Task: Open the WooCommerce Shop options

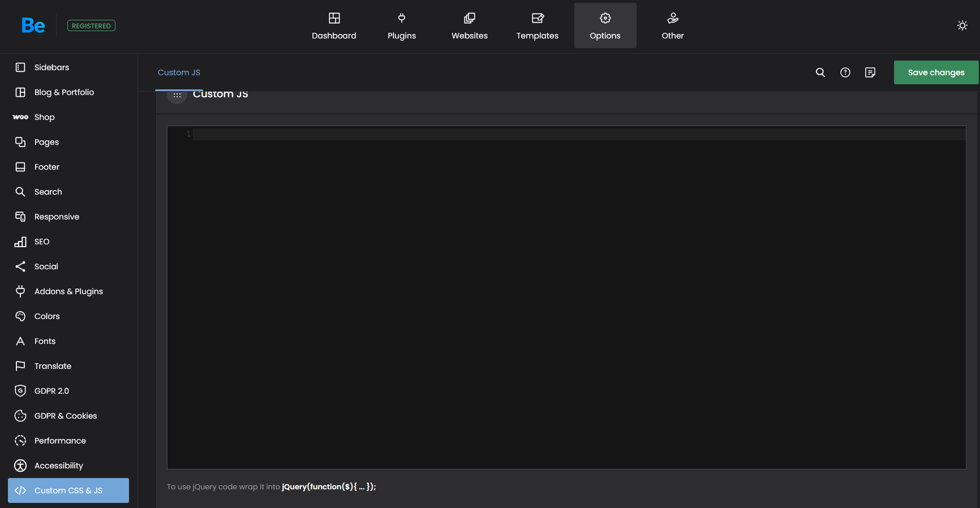Action: click(44, 117)
